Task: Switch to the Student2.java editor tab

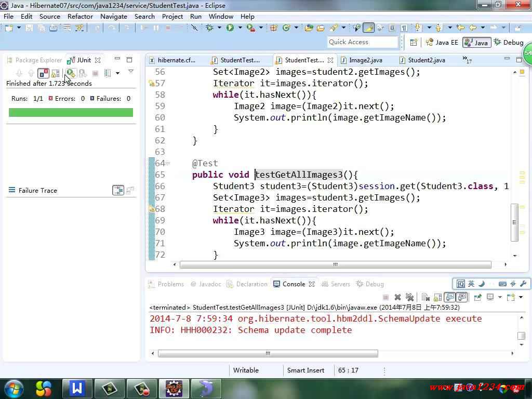Action: click(423, 60)
